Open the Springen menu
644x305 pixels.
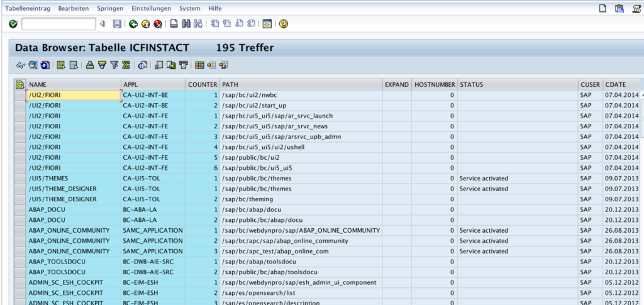click(110, 8)
